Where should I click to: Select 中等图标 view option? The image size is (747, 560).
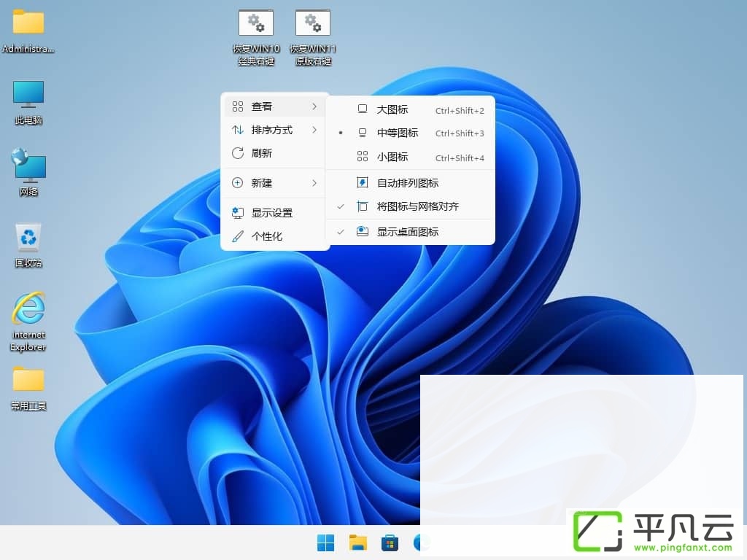pos(410,133)
